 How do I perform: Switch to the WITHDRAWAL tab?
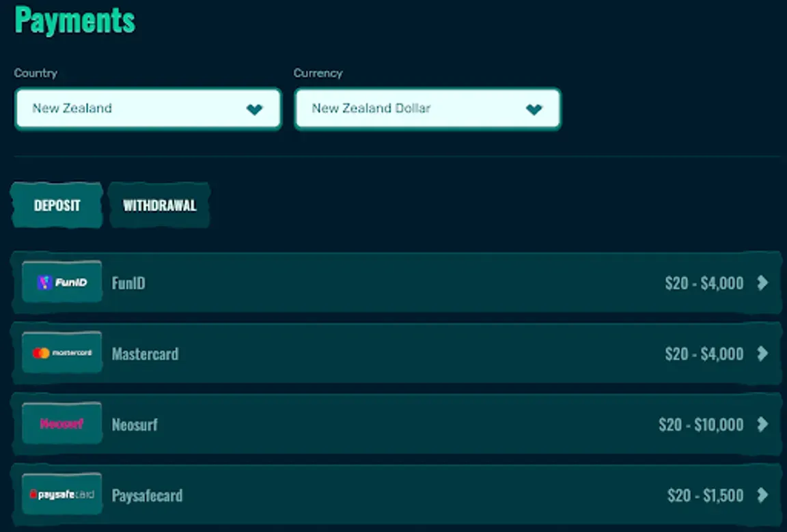point(159,206)
